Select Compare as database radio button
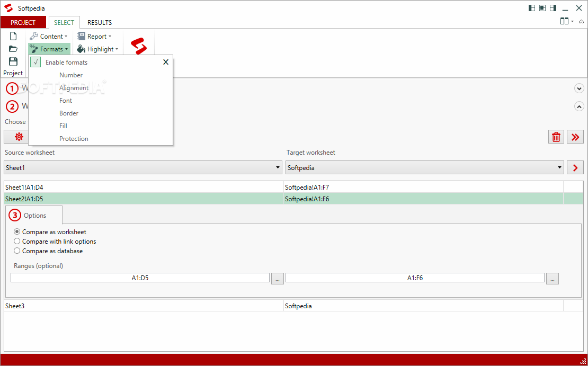Viewport: 588px width, 366px height. [x=17, y=251]
